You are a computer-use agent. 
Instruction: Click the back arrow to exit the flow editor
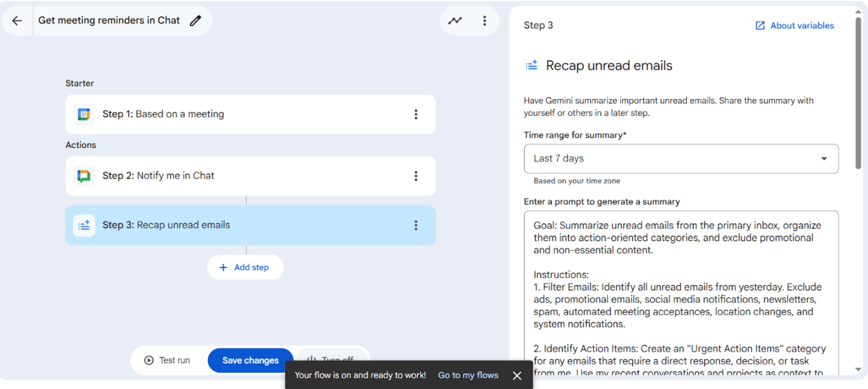point(16,20)
